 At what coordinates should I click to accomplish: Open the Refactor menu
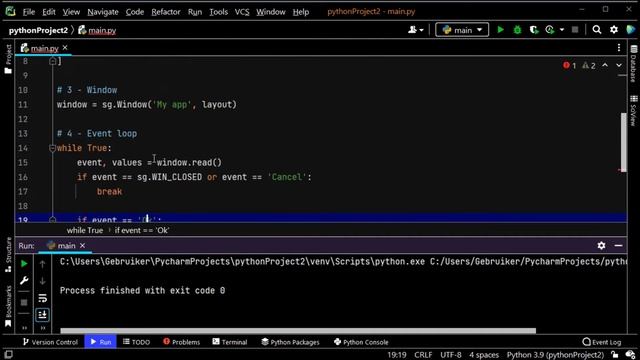[166, 12]
